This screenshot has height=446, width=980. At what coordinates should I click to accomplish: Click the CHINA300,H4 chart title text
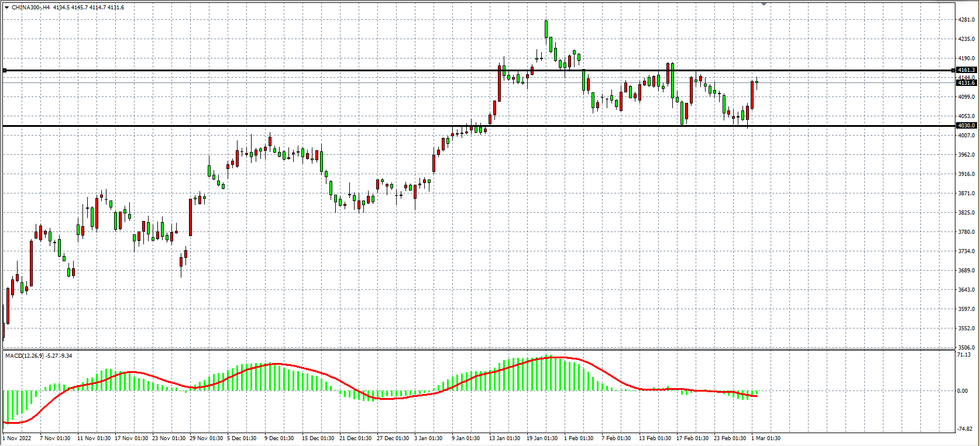pos(30,8)
